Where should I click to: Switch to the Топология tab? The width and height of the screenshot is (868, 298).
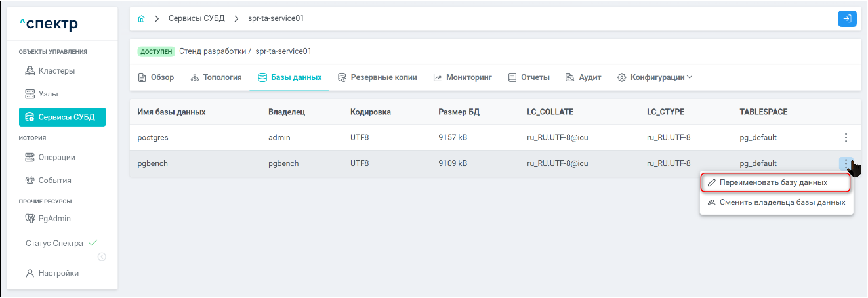point(216,77)
